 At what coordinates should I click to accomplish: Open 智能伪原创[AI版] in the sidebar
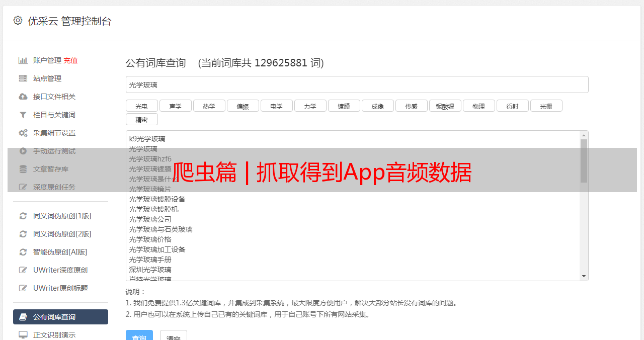(x=60, y=252)
